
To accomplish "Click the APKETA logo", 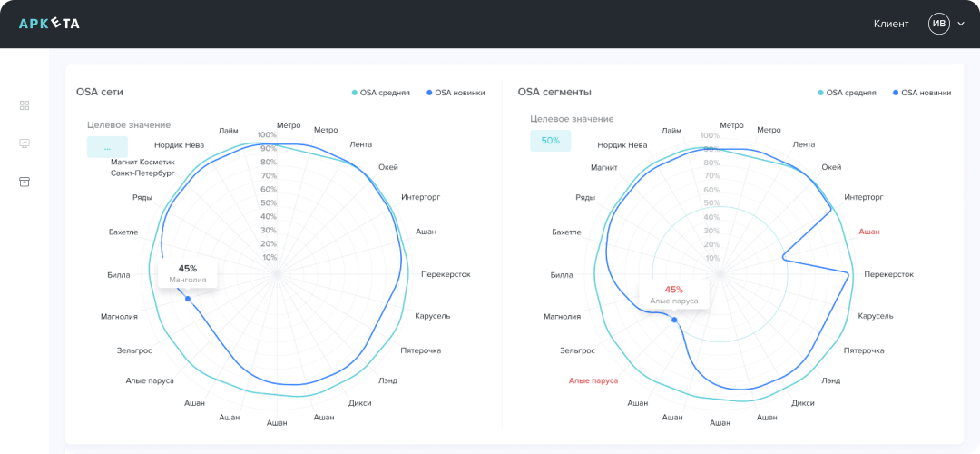I will 49,24.
